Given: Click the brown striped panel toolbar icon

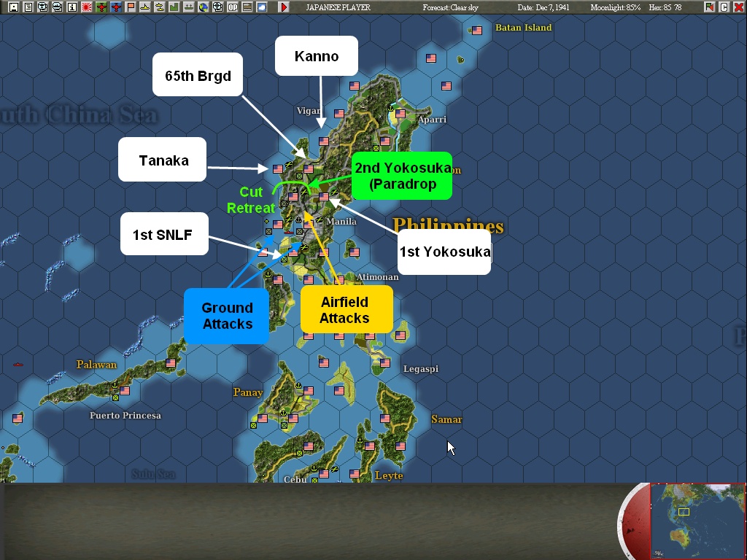Looking at the screenshot, I should pos(247,7).
